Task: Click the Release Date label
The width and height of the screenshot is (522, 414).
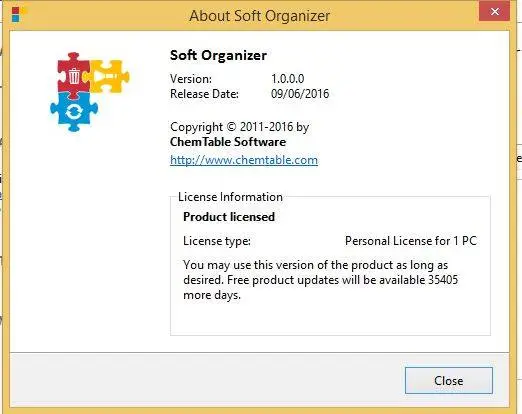Action: pyautogui.click(x=204, y=94)
